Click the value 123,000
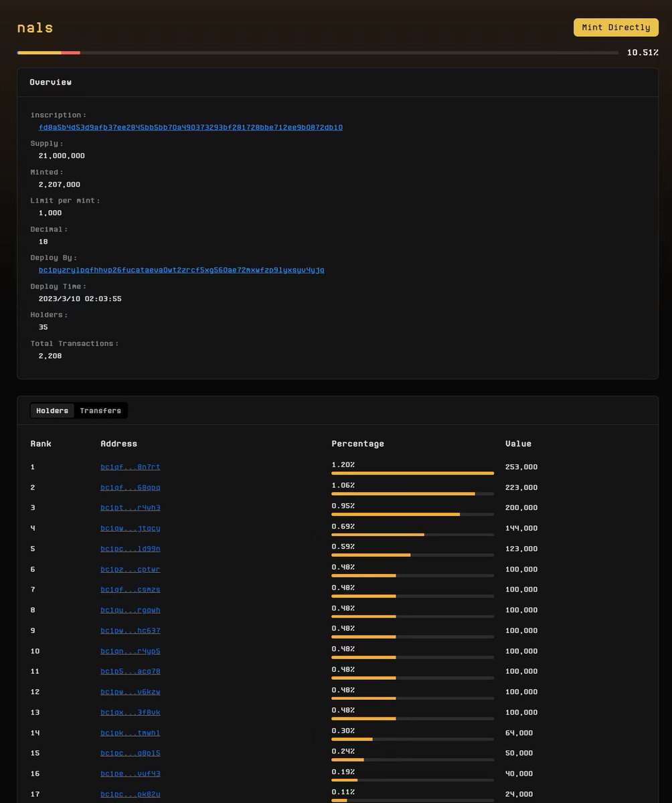Image resolution: width=672 pixels, height=803 pixels. (521, 549)
